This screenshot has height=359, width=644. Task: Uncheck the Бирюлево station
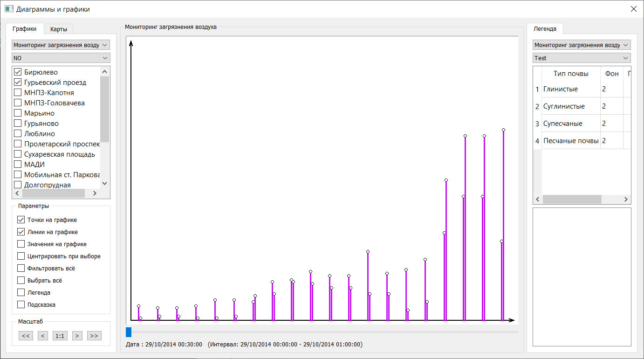click(18, 72)
